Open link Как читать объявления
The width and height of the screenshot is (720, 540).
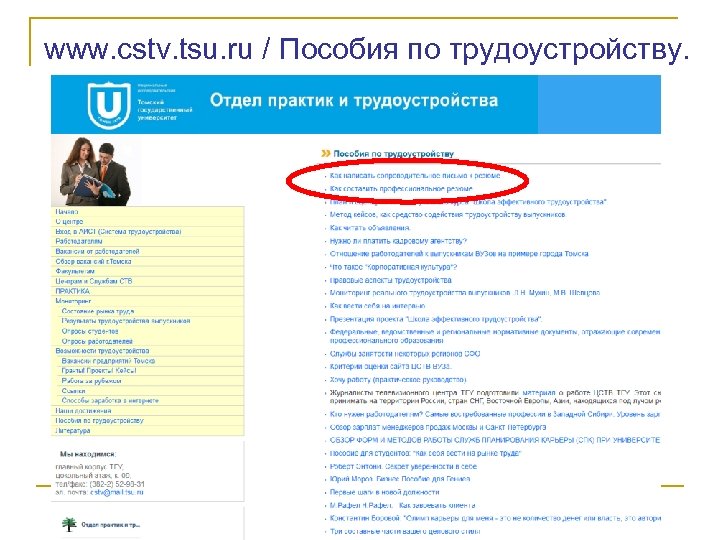[x=370, y=227]
